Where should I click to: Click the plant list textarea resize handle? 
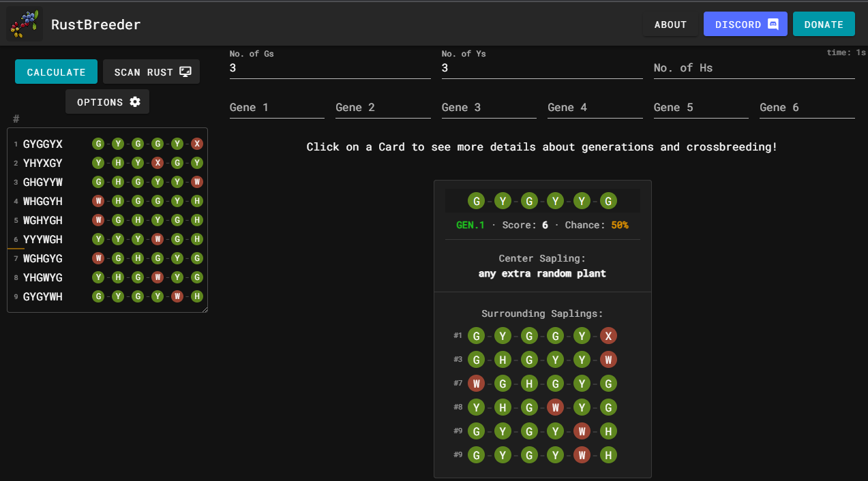(x=204, y=309)
